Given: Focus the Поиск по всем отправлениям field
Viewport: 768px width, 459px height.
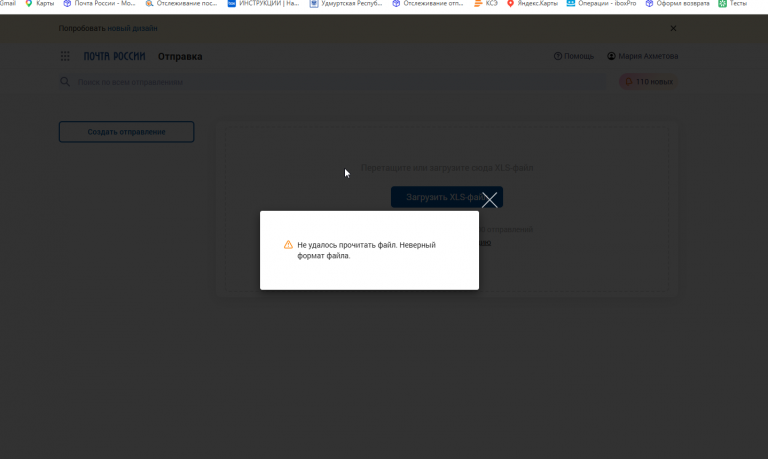Looking at the screenshot, I should (333, 82).
